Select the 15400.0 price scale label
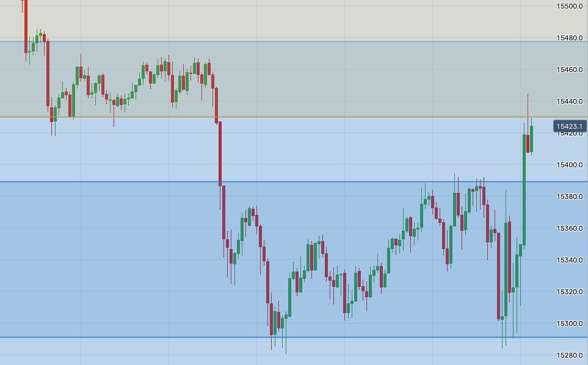Screen dimensions: 588x365 pyautogui.click(x=569, y=165)
